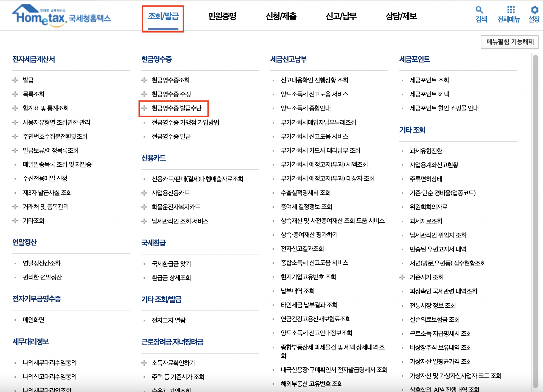Expand plus icon beside 거래처 및 품목관리
Viewport: 543px width, 392px height.
pyautogui.click(x=15, y=207)
